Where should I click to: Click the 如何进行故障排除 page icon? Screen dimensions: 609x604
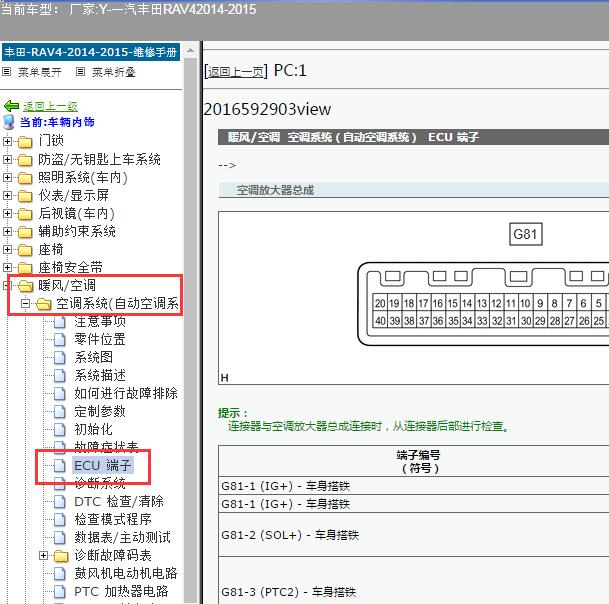pyautogui.click(x=59, y=393)
